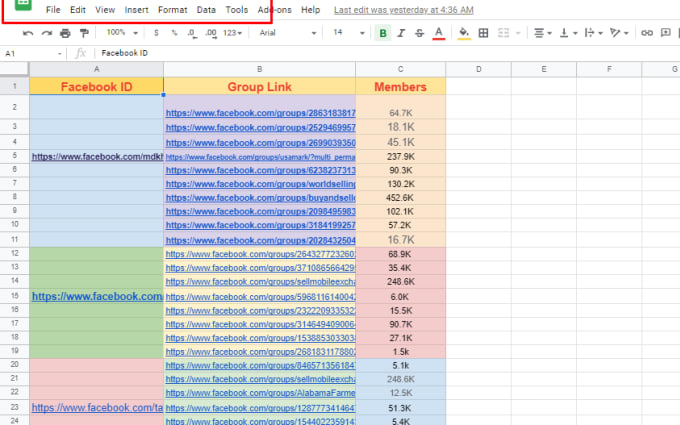Open the group link in row 2

click(260, 113)
